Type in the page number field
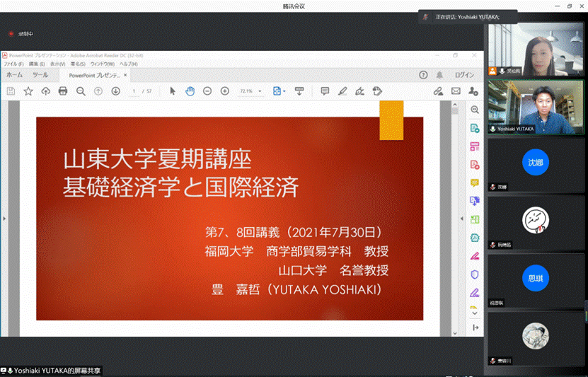Viewport: 588px width, 377px height. point(134,91)
